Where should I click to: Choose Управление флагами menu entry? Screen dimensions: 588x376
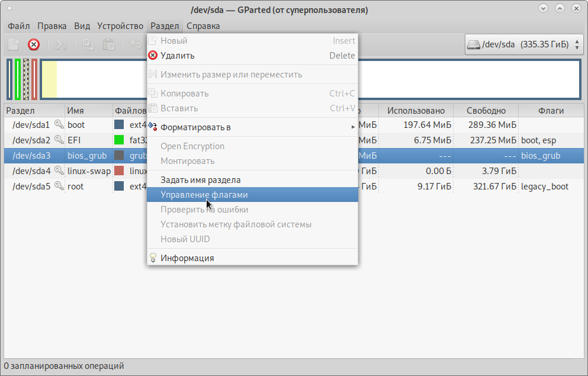tap(252, 195)
